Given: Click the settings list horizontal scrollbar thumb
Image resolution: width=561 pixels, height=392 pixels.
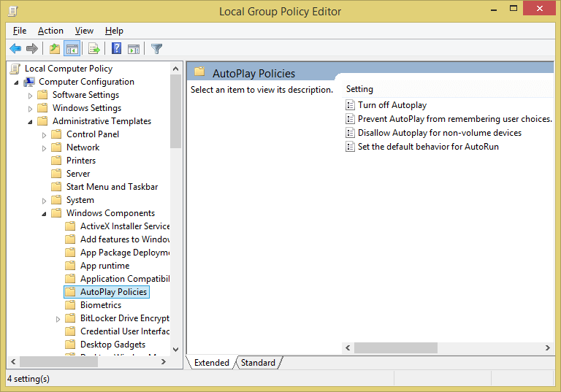Looking at the screenshot, I should click(396, 347).
